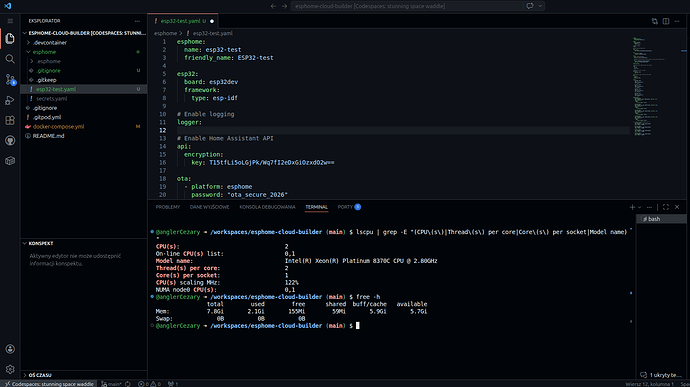The image size is (690, 387).
Task: Open the launch profile dropdown beside new terminal
Action: (639, 207)
